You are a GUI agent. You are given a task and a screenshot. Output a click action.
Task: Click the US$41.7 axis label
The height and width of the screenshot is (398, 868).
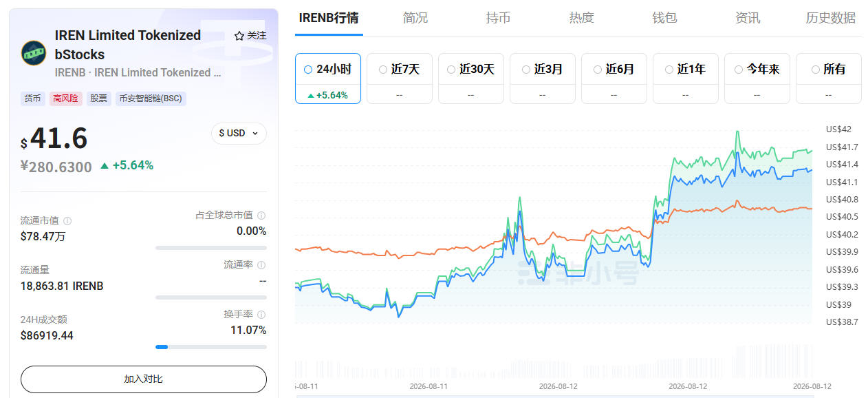pos(842,147)
